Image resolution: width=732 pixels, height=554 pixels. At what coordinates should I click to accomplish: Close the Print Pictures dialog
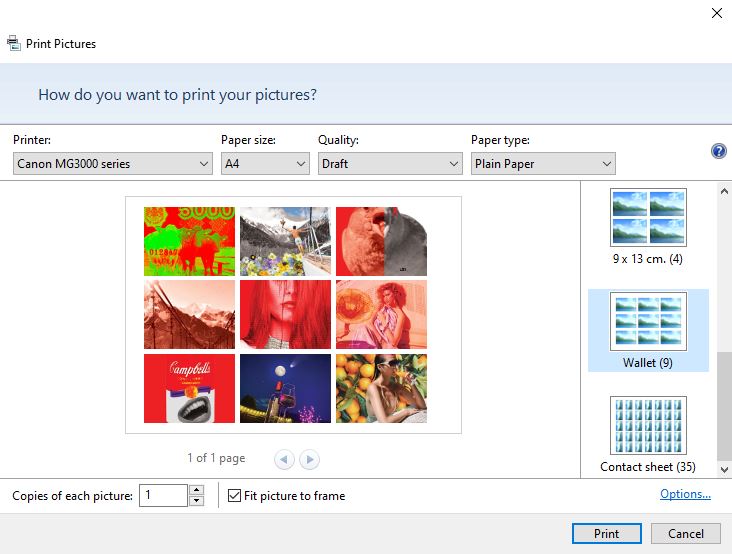click(x=716, y=13)
